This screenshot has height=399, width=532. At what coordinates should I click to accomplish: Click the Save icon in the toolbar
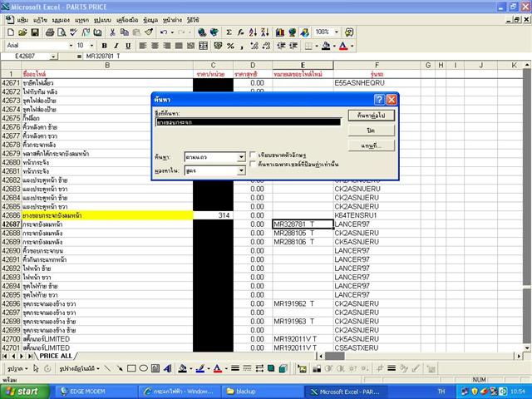[x=36, y=32]
